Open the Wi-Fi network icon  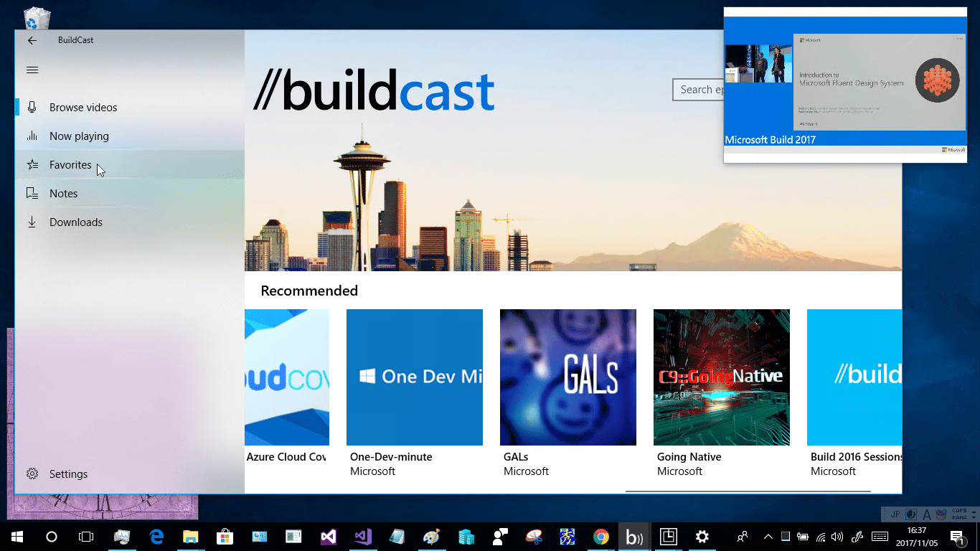tap(821, 537)
